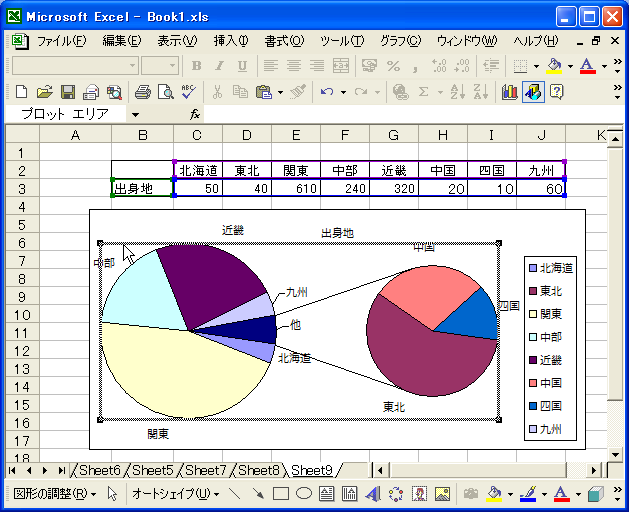Click the Select Objects pointer tool
This screenshot has width=629, height=512.
pyautogui.click(x=112, y=494)
